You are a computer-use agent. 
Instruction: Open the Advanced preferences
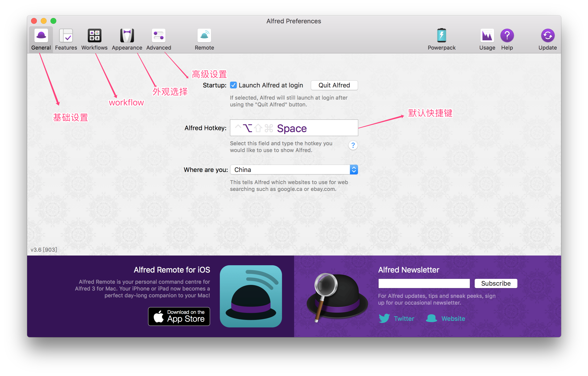tap(159, 39)
